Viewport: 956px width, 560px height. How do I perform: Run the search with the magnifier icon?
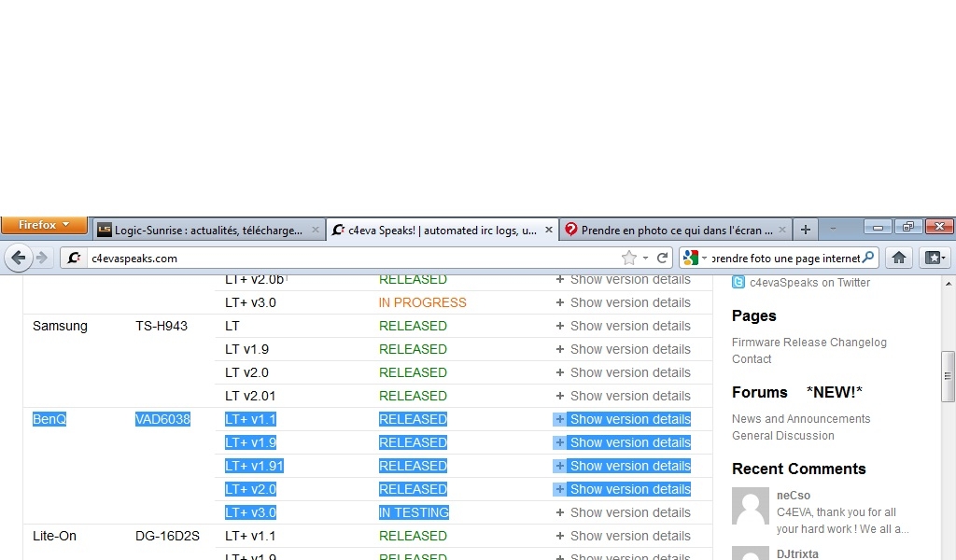(868, 258)
